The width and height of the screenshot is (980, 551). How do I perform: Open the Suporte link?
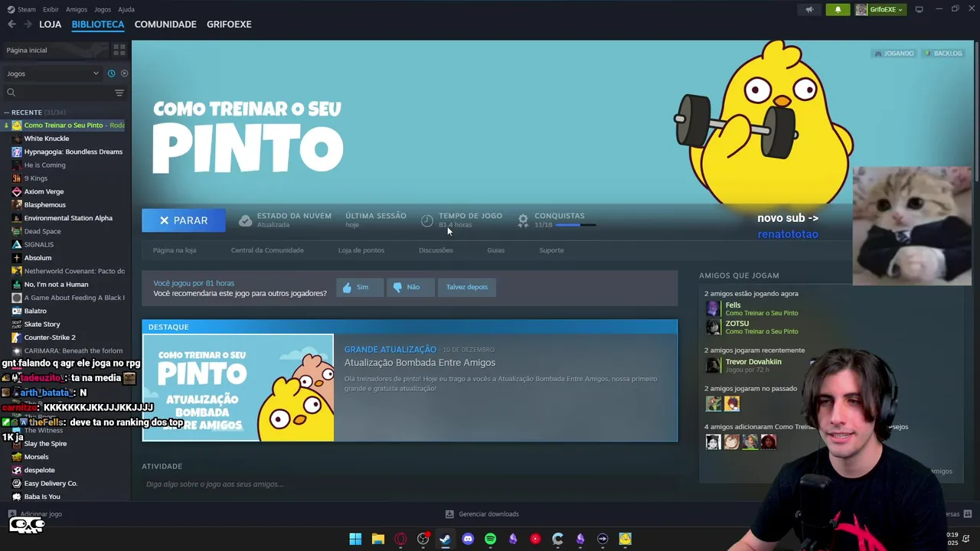tap(551, 250)
